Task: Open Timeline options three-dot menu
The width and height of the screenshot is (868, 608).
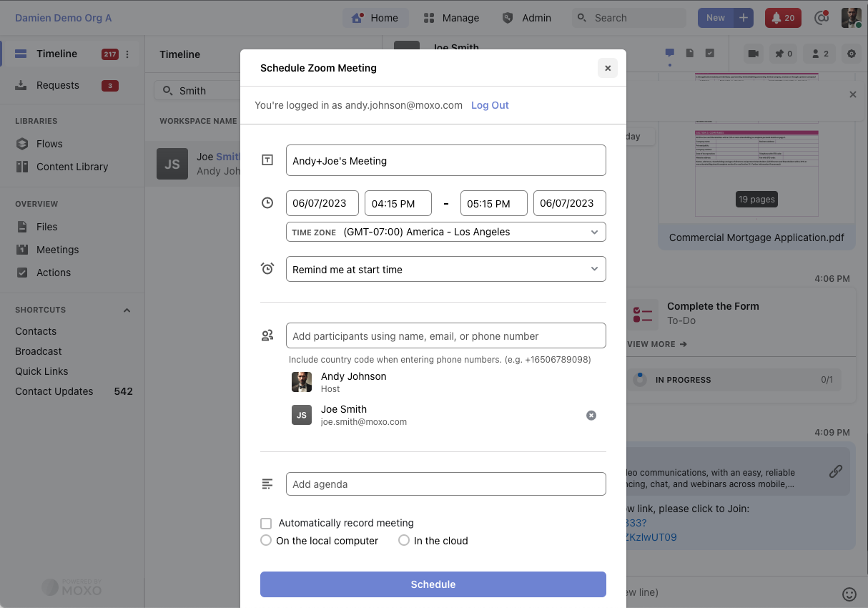Action: point(127,54)
